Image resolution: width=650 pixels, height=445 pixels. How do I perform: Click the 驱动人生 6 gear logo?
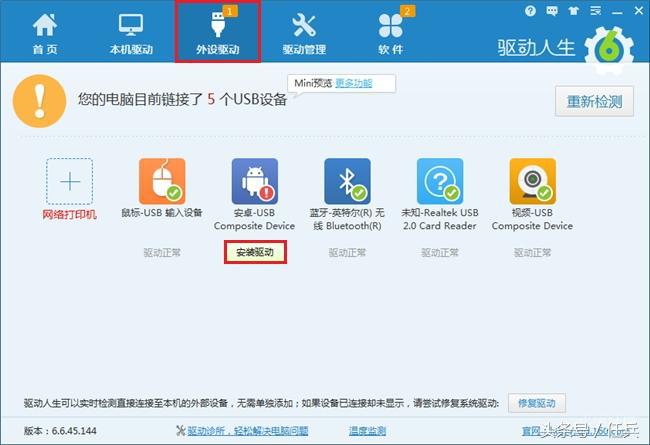[609, 50]
